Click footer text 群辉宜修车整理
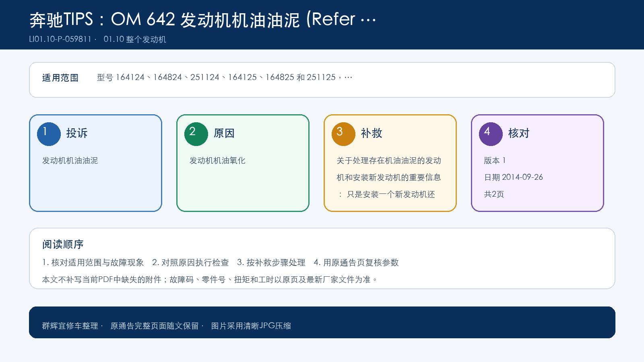The width and height of the screenshot is (644, 362). (x=70, y=326)
